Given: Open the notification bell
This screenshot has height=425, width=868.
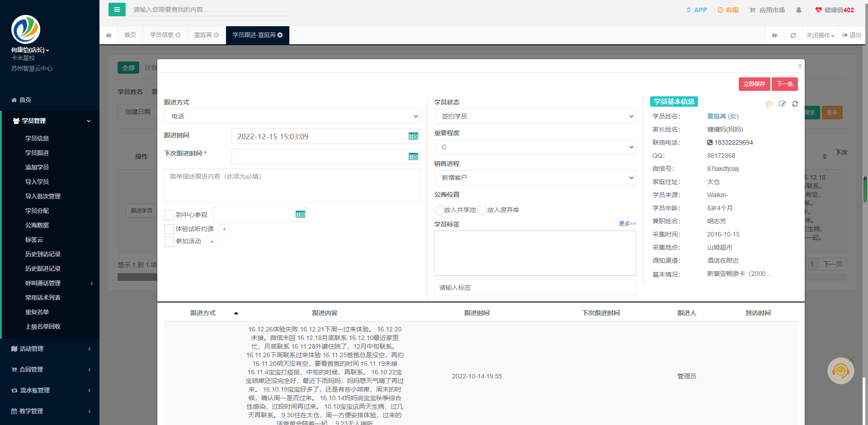Looking at the screenshot, I should coord(799,10).
